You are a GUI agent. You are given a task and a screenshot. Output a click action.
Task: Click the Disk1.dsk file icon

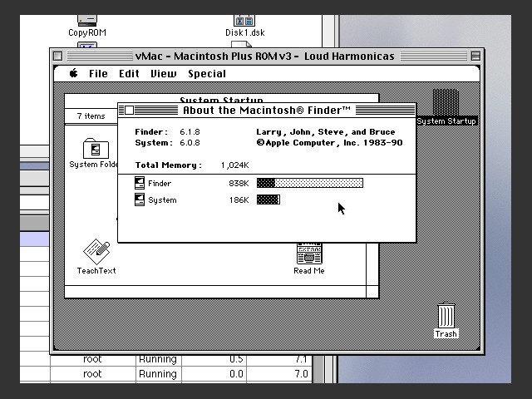tap(244, 20)
